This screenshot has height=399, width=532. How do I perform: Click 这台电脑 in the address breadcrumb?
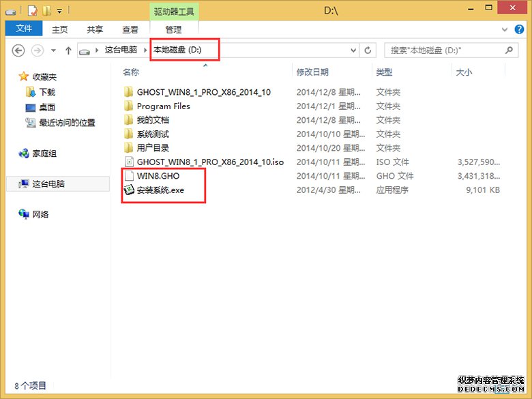click(x=121, y=50)
